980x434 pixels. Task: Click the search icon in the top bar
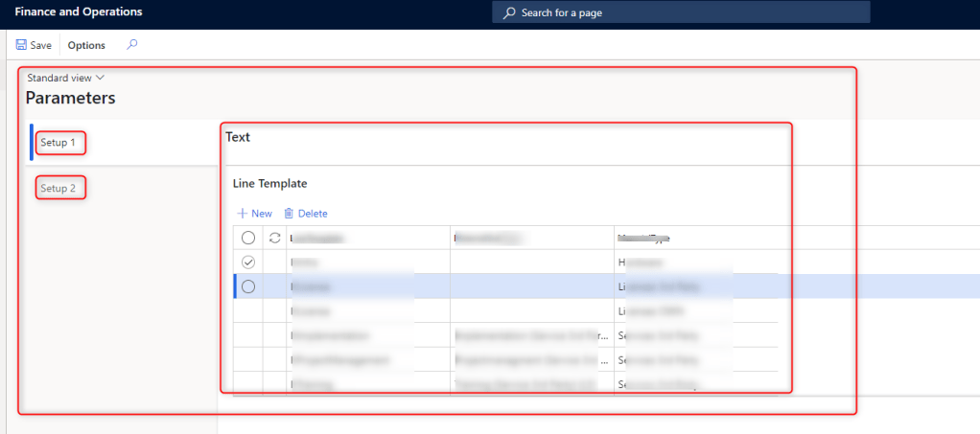pos(508,13)
